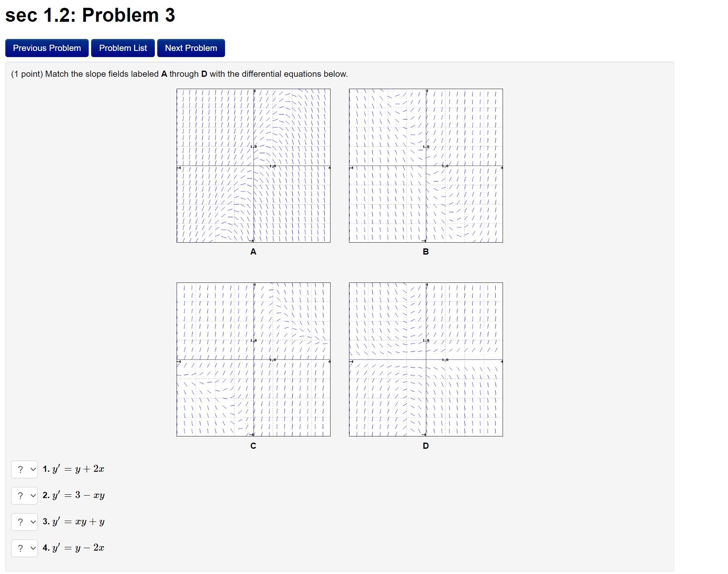Select slope field image labeled B
Image resolution: width=728 pixels, height=574 pixels.
(425, 165)
